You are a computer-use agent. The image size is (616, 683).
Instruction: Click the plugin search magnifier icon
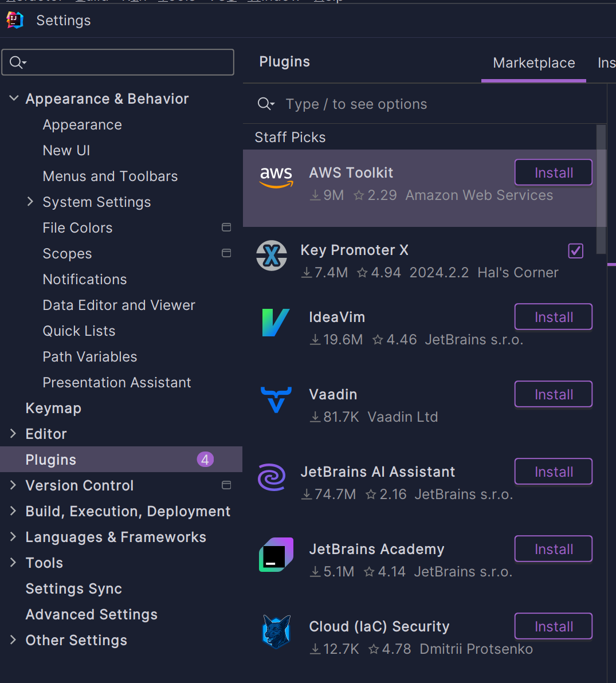(x=266, y=104)
